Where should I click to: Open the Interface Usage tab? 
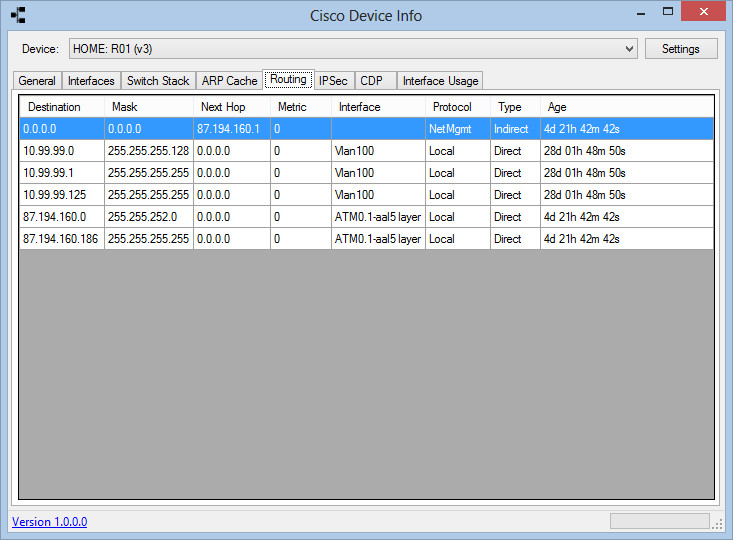click(x=440, y=81)
